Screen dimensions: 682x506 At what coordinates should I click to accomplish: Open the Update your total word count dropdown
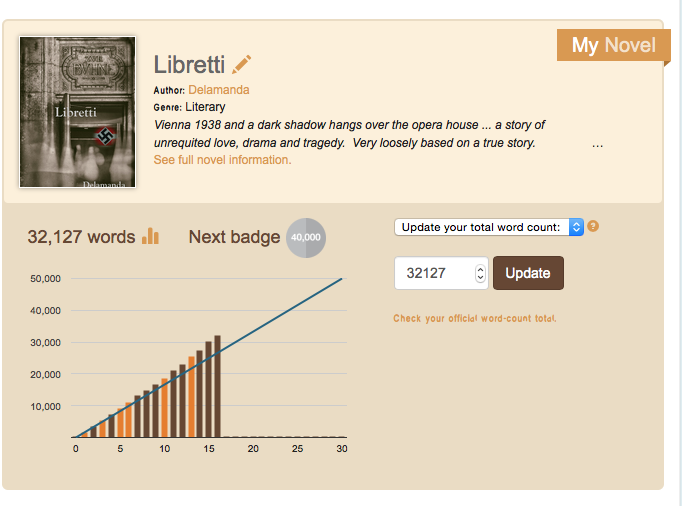coord(489,227)
